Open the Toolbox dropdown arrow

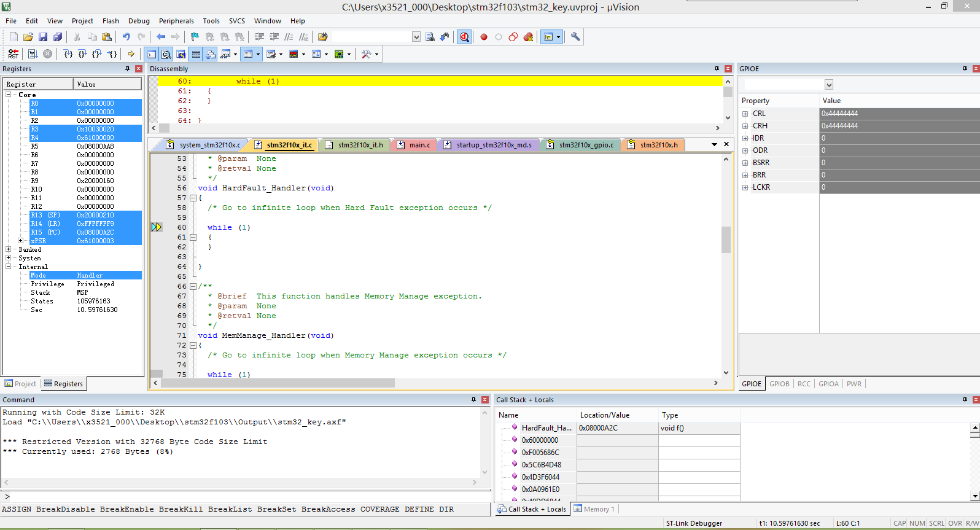pyautogui.click(x=376, y=54)
